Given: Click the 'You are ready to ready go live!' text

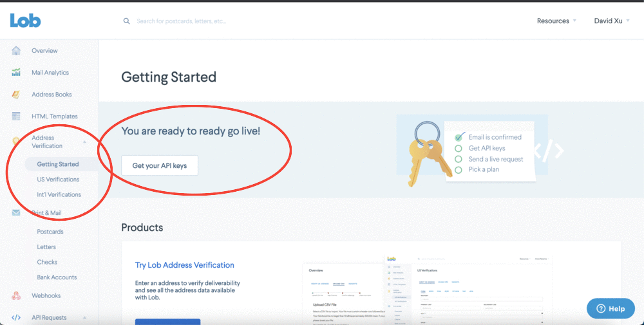Looking at the screenshot, I should pyautogui.click(x=191, y=131).
